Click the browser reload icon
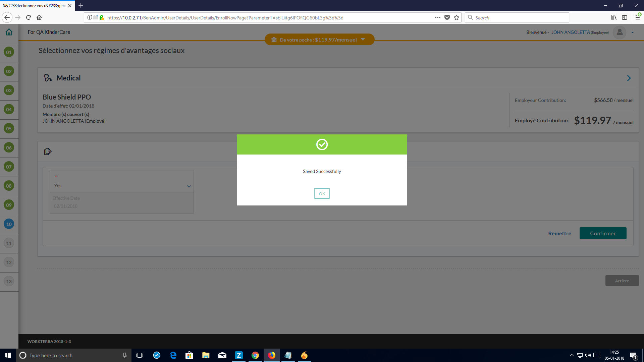The image size is (644, 362). pos(29,17)
